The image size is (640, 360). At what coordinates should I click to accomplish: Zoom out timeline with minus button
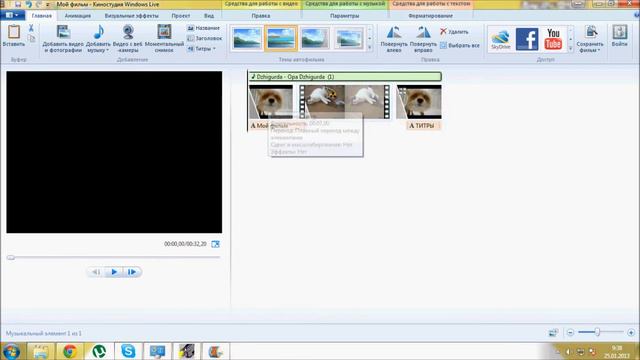click(x=570, y=333)
